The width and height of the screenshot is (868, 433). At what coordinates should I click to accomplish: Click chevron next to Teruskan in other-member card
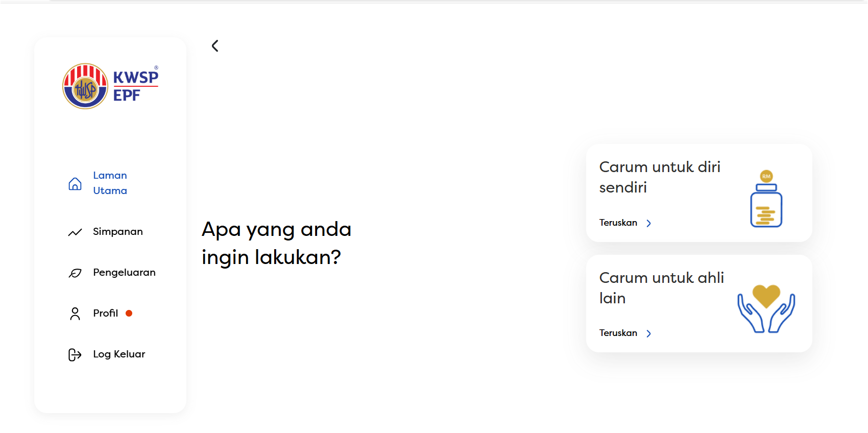click(648, 333)
